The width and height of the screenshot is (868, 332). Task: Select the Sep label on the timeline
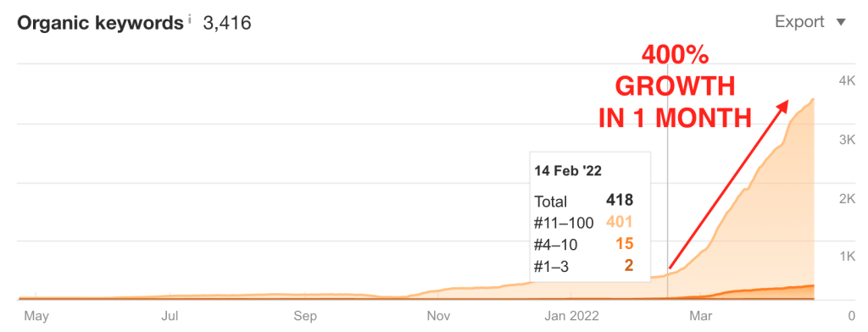coord(305,316)
